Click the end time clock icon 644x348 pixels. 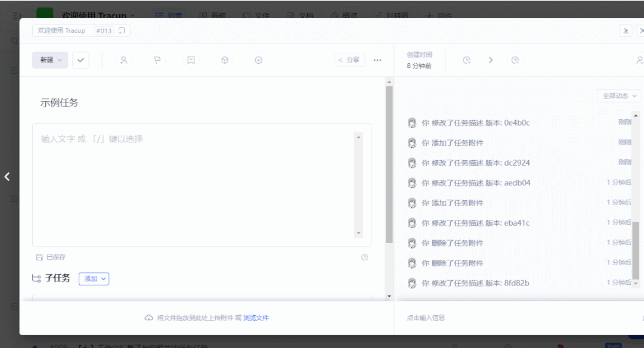515,60
